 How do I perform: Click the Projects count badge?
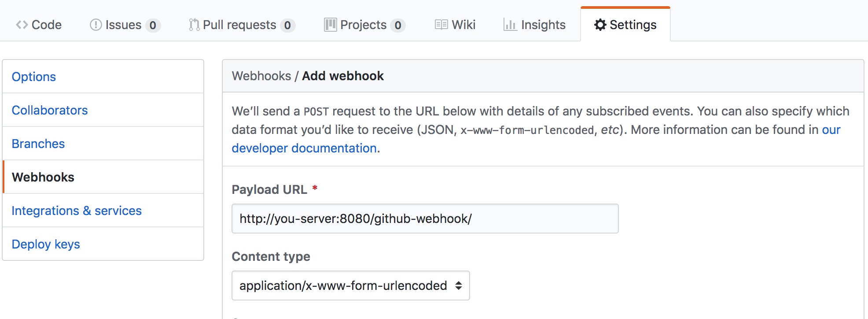(398, 25)
